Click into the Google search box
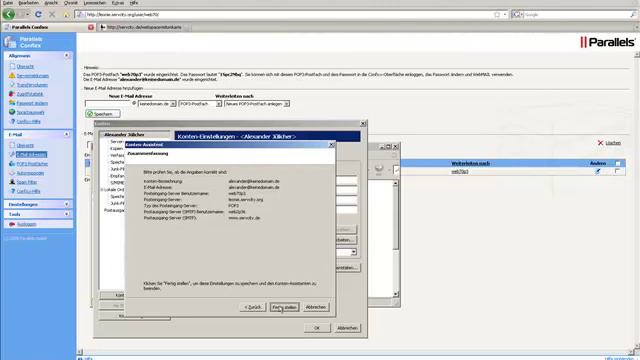This screenshot has width=640, height=360. (x=576, y=14)
